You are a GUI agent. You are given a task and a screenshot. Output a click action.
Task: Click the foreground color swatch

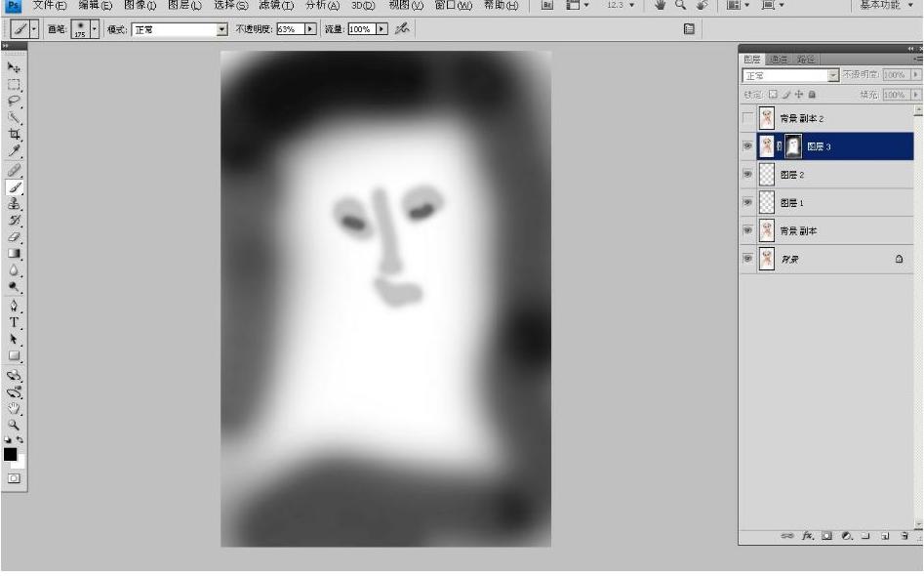point(10,454)
